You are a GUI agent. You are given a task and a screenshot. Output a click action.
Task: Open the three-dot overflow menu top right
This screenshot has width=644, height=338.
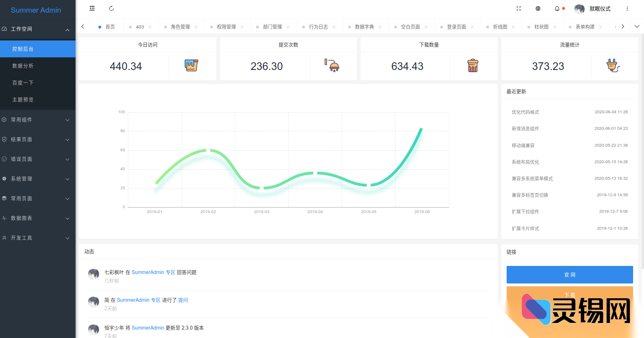click(x=627, y=8)
